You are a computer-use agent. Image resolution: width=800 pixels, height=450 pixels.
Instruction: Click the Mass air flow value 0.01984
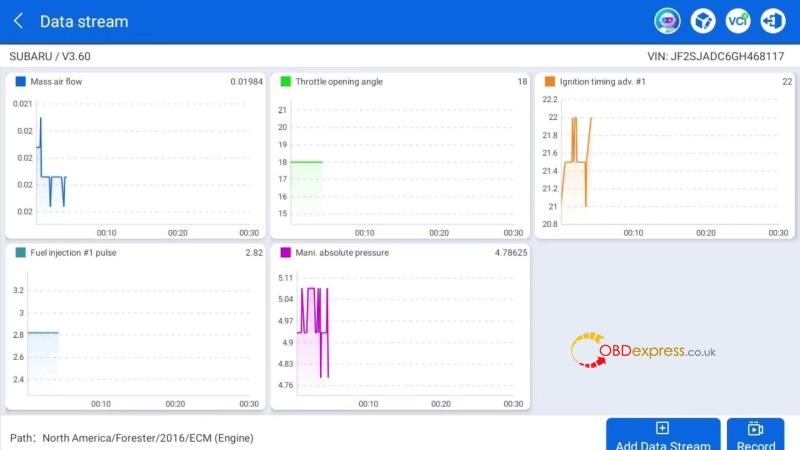pyautogui.click(x=246, y=82)
